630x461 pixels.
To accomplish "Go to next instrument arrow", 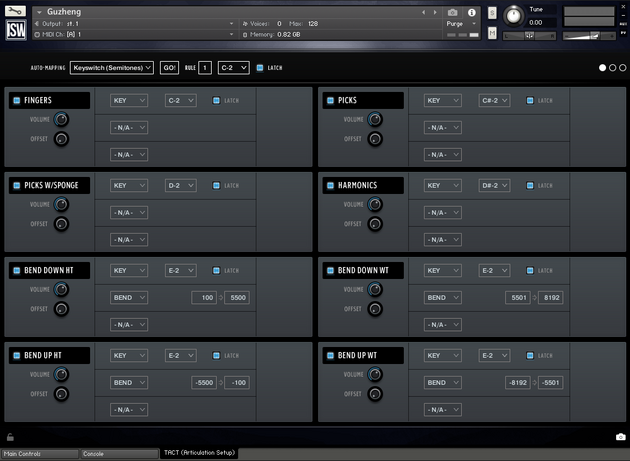I will coord(435,12).
